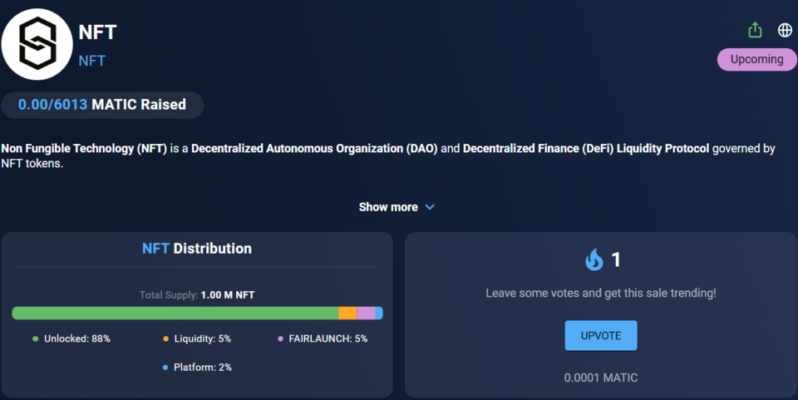The image size is (798, 400).
Task: Click the 0.00/6013 MATIC Raised pill
Action: click(102, 105)
